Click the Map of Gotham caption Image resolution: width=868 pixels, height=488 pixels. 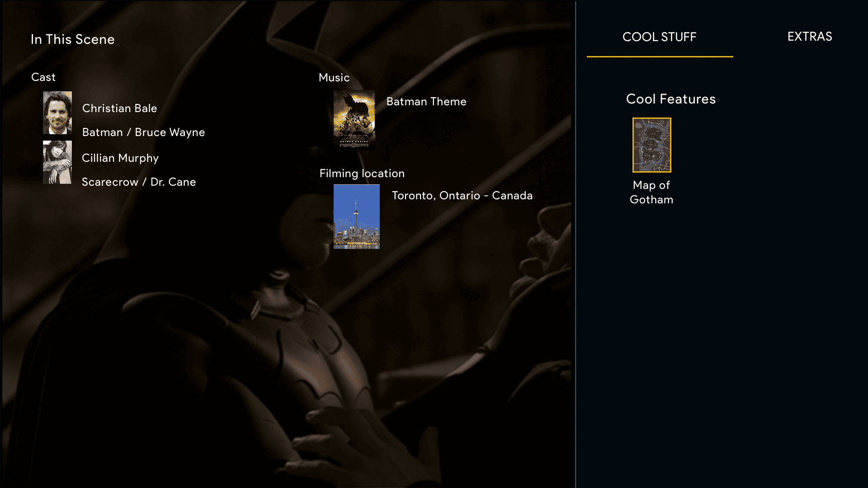[x=651, y=192]
